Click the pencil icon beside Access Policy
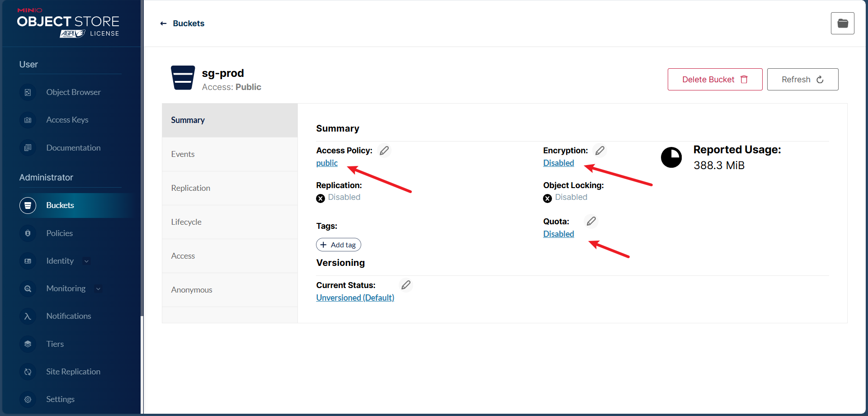The width and height of the screenshot is (868, 416). [384, 151]
